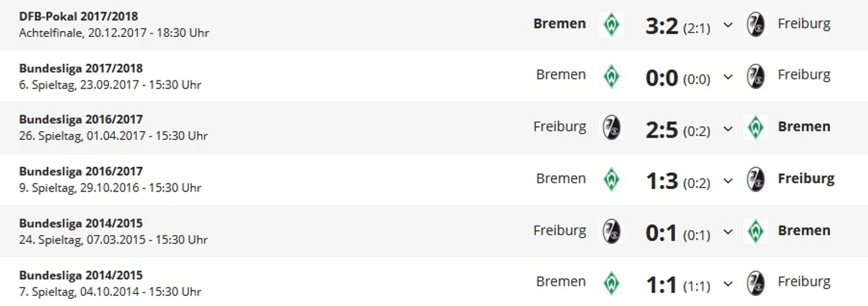Click Bremen crest in the DFB-Pokal row
The image size is (868, 306).
pos(611,24)
